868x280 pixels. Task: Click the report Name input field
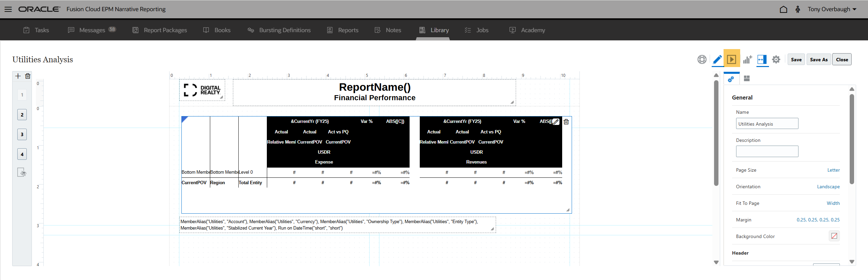(x=767, y=124)
